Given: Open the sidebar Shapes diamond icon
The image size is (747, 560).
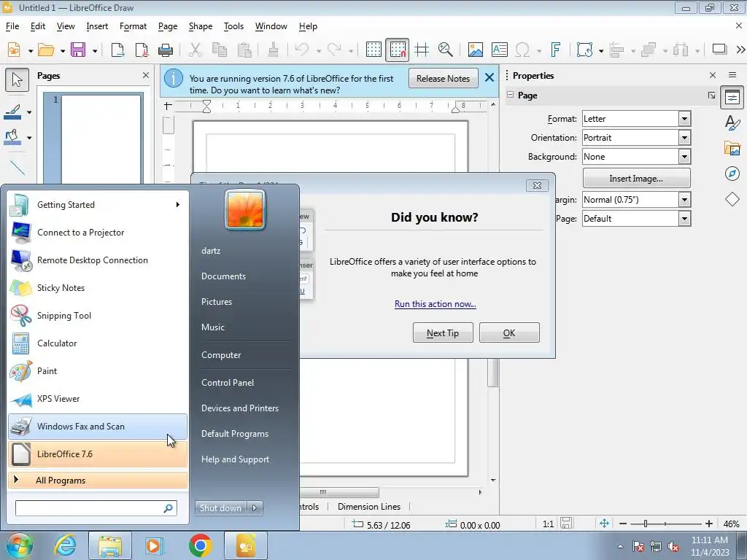Looking at the screenshot, I should click(x=732, y=199).
